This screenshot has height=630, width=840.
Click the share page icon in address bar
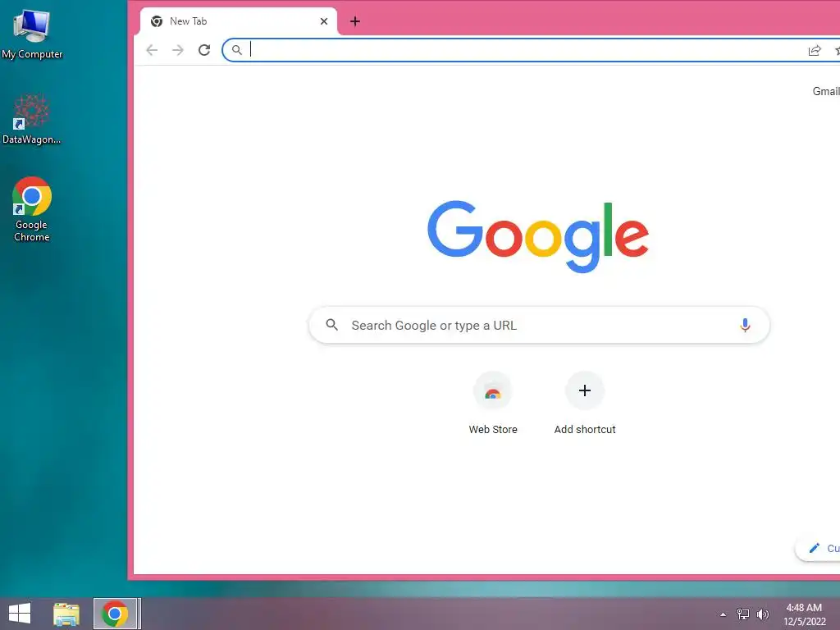click(x=815, y=50)
